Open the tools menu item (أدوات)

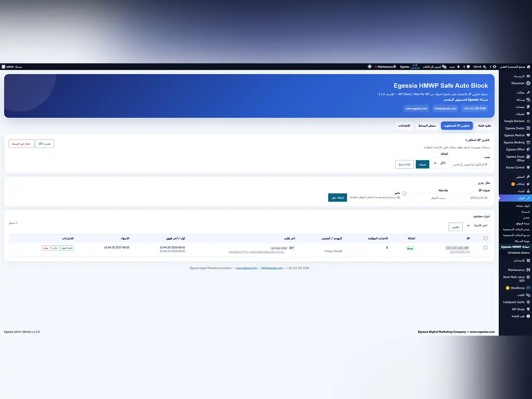click(515, 198)
